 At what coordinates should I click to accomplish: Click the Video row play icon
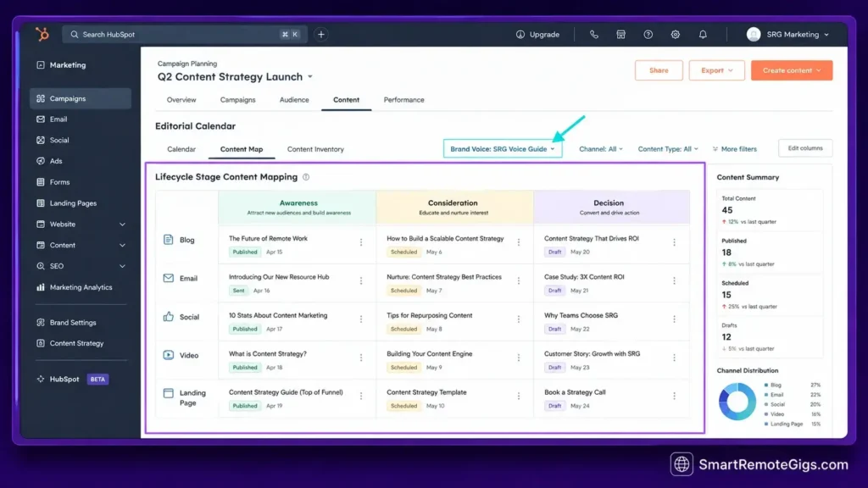(x=169, y=355)
